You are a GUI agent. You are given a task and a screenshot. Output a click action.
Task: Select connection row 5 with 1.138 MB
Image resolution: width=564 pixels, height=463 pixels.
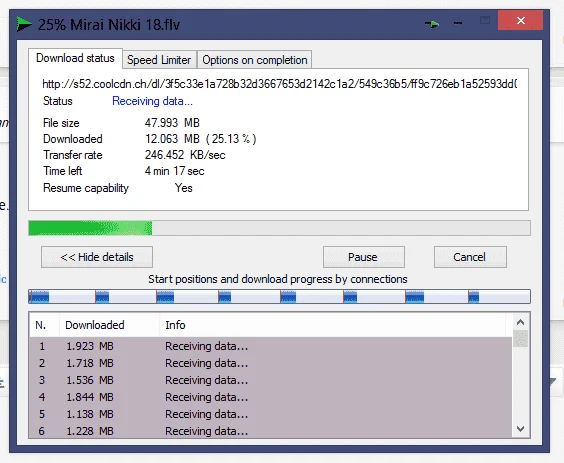point(270,414)
